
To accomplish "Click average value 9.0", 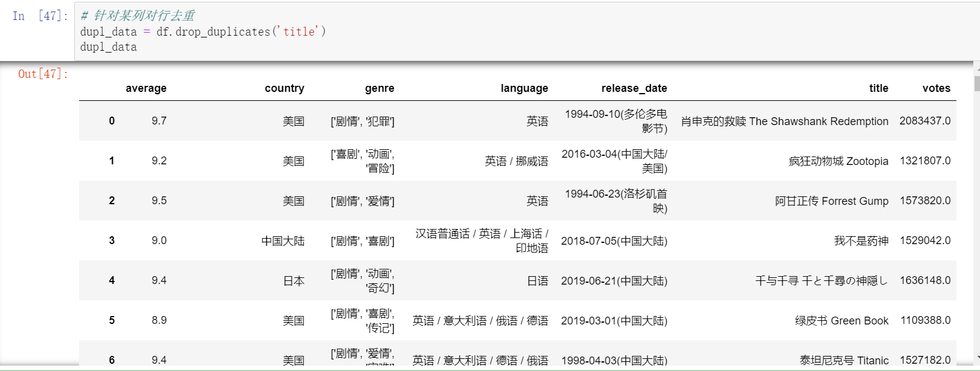I will [x=159, y=240].
